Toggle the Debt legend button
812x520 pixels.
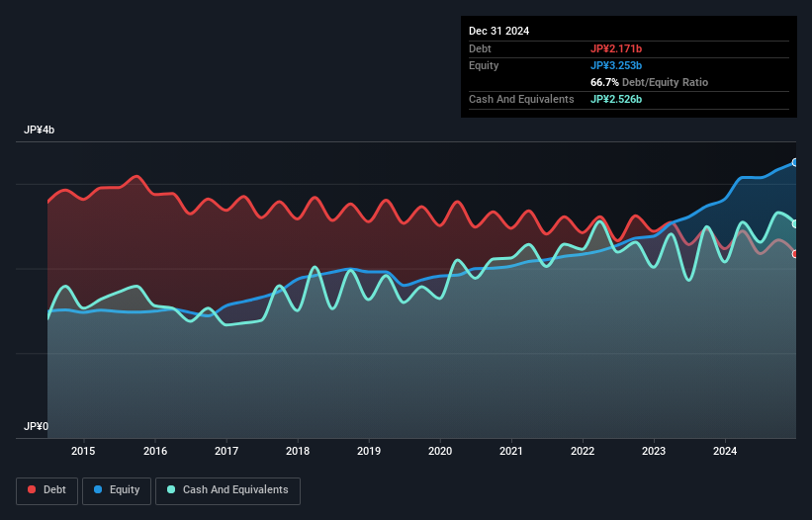click(x=46, y=490)
